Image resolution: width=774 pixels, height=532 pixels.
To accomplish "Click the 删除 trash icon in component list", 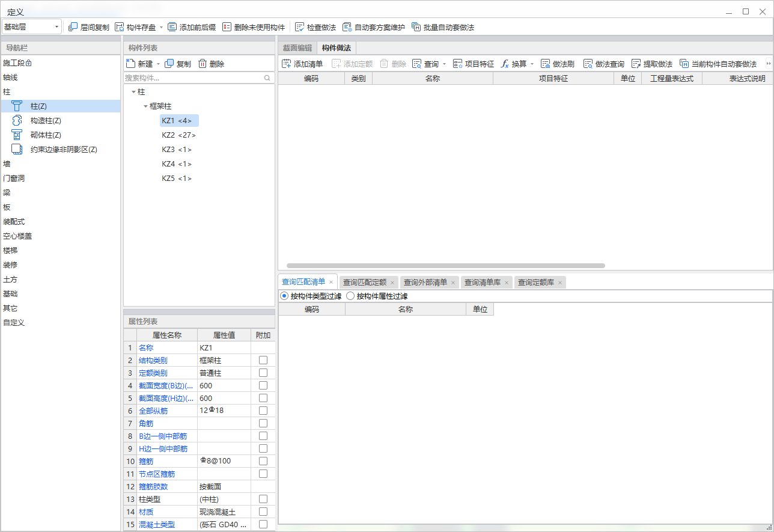I will coord(203,64).
